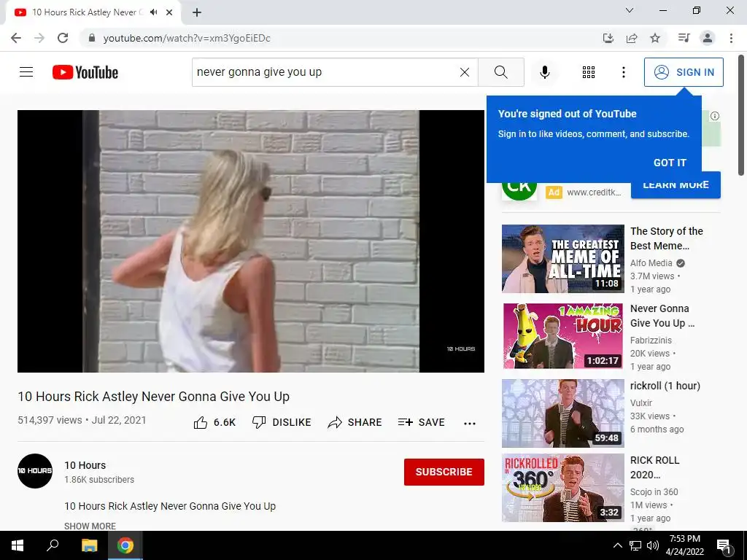The height and width of the screenshot is (560, 747).
Task: Open 1 Amazing Hour video thumbnail
Action: click(x=562, y=335)
